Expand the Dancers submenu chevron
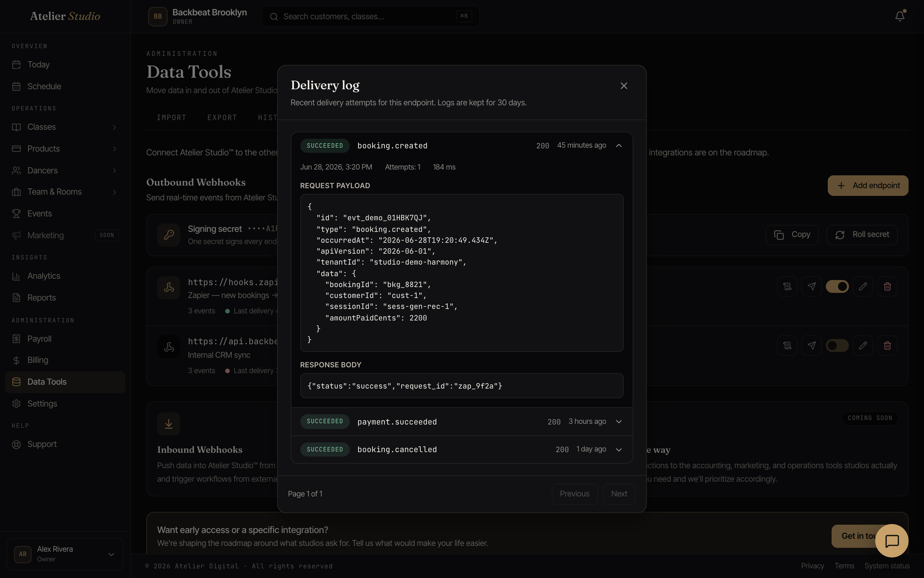Screen dimensions: 924x578 pyautogui.click(x=114, y=171)
